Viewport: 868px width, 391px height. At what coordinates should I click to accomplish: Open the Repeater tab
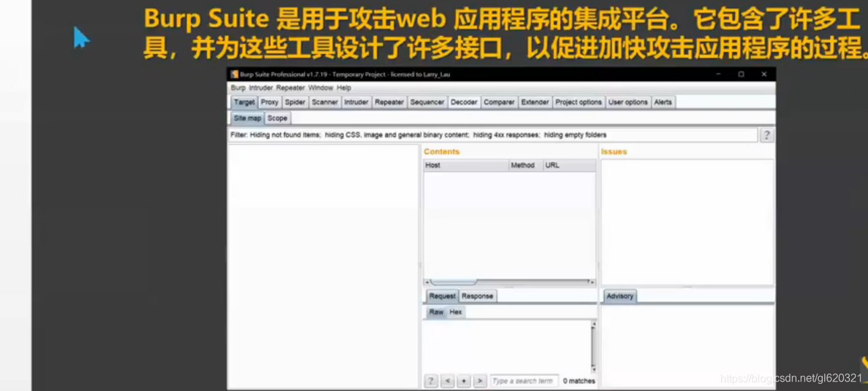point(389,102)
